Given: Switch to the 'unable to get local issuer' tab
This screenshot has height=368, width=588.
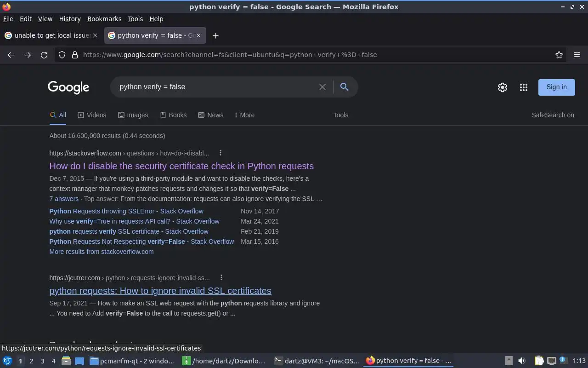Looking at the screenshot, I should [51, 35].
